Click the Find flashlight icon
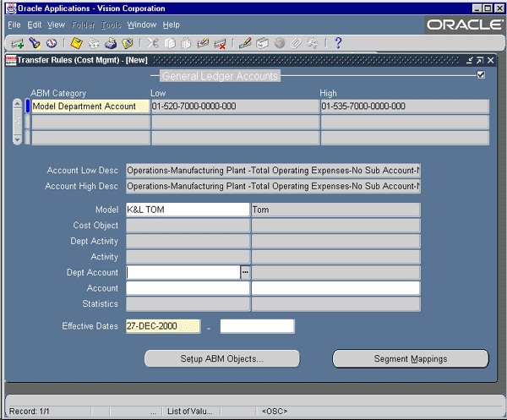 coord(36,43)
